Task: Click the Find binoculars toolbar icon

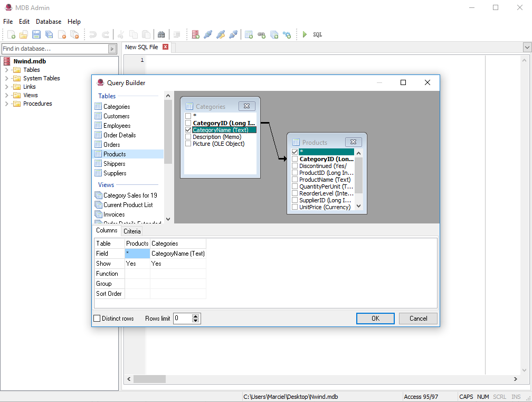Action: (x=161, y=34)
